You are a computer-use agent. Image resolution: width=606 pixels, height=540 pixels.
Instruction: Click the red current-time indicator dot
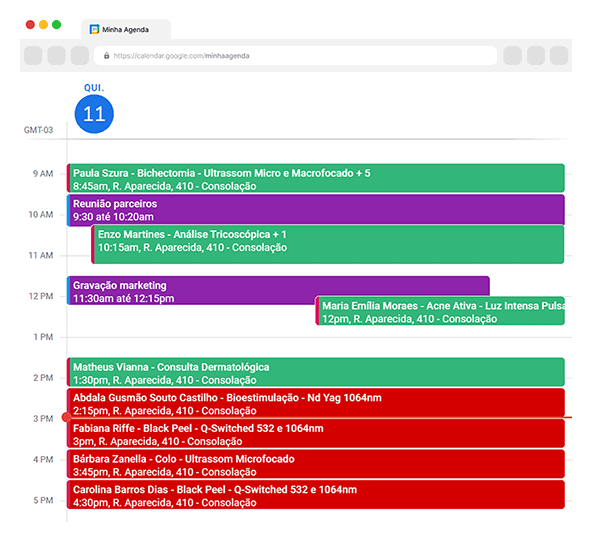pos(66,417)
